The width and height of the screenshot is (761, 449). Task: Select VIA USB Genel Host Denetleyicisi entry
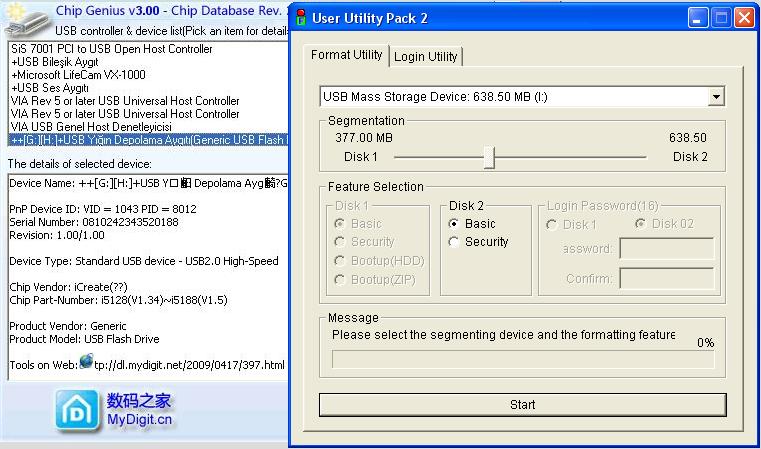click(x=91, y=127)
